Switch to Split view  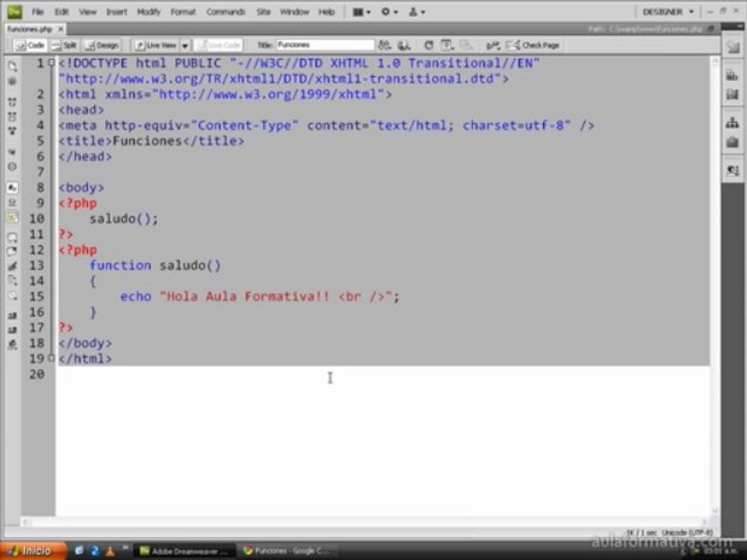65,45
